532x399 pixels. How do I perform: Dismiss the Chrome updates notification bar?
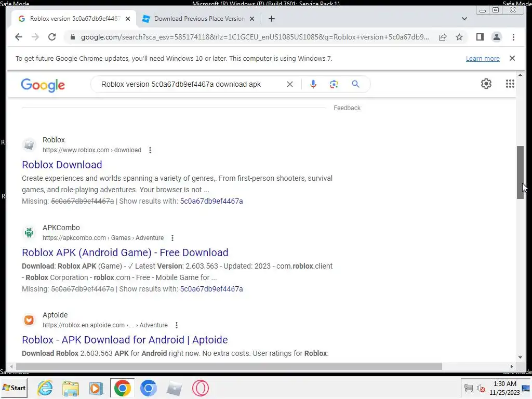(512, 58)
